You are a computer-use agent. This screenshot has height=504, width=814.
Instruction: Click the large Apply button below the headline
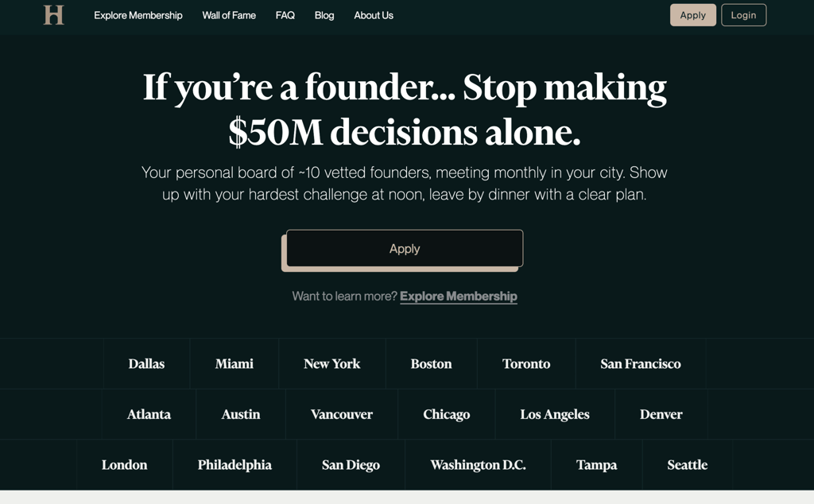[x=405, y=249]
